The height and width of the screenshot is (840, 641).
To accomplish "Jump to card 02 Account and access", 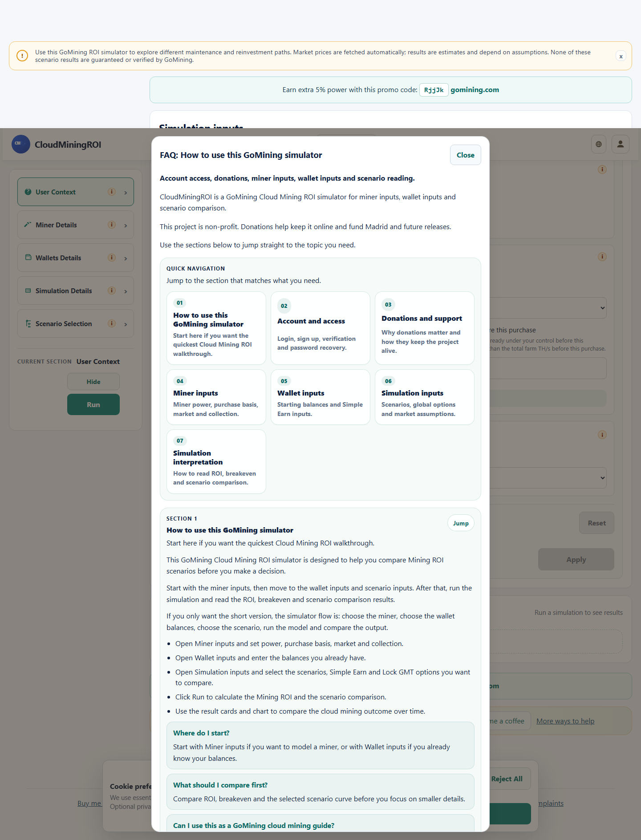I will 320,328.
